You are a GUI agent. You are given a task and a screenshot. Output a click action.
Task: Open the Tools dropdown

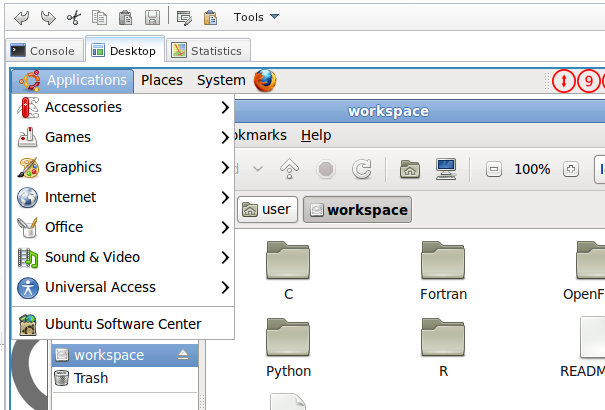(x=256, y=17)
